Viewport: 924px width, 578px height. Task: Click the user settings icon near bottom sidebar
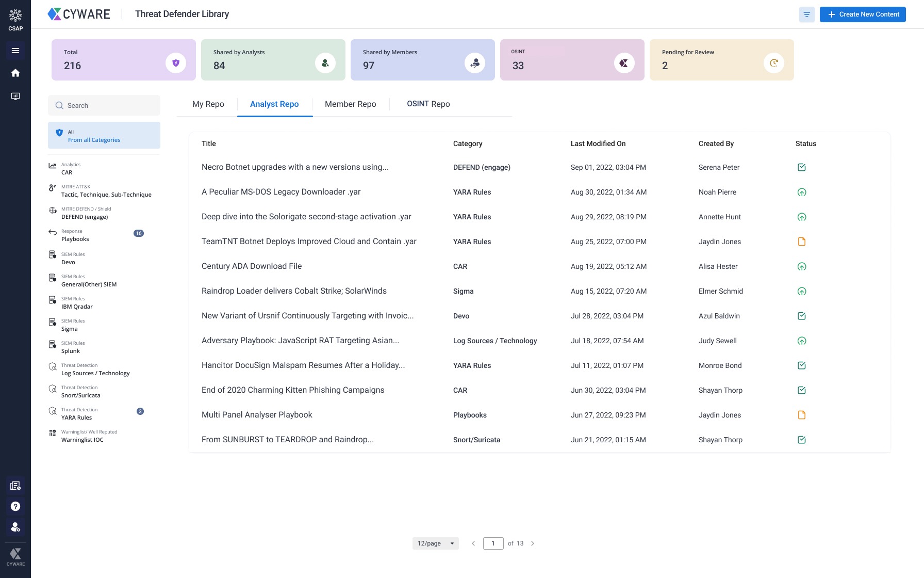click(x=15, y=527)
